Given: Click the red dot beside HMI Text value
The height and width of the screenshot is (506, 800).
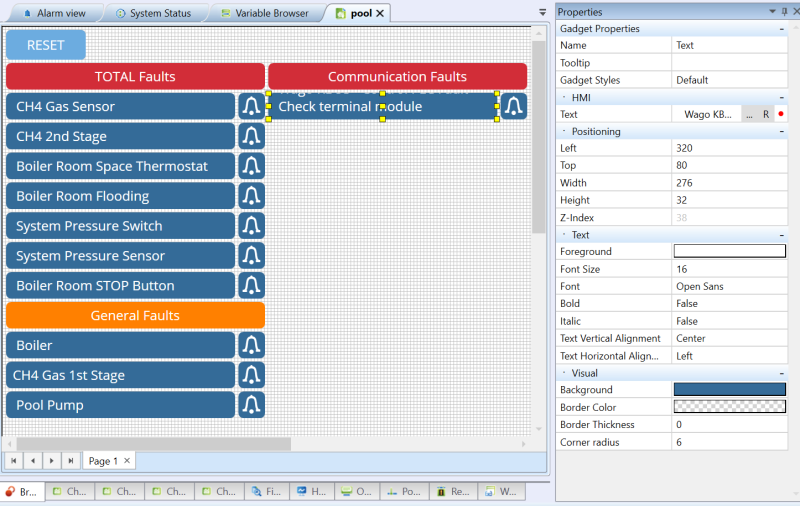Looking at the screenshot, I should coord(781,114).
